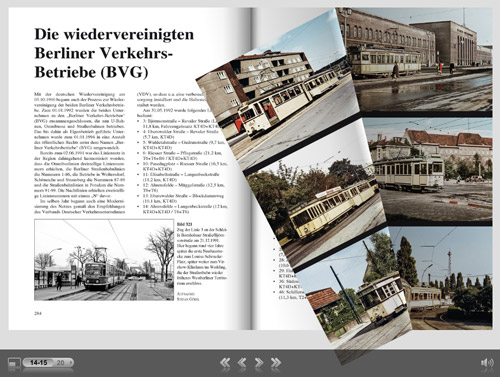Click page number 284 on the left page
The width and height of the screenshot is (500, 377).
click(x=38, y=313)
